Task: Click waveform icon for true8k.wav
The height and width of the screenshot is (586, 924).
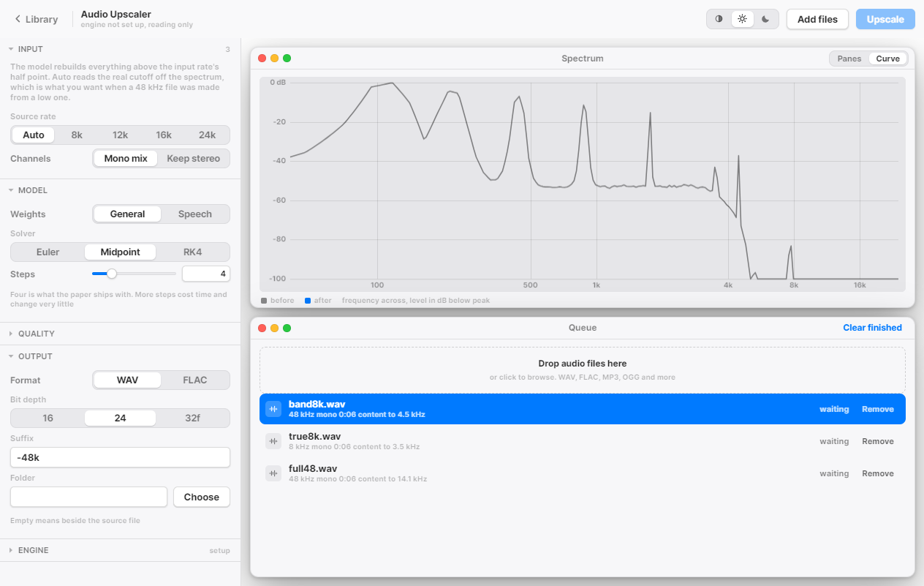Action: [273, 441]
